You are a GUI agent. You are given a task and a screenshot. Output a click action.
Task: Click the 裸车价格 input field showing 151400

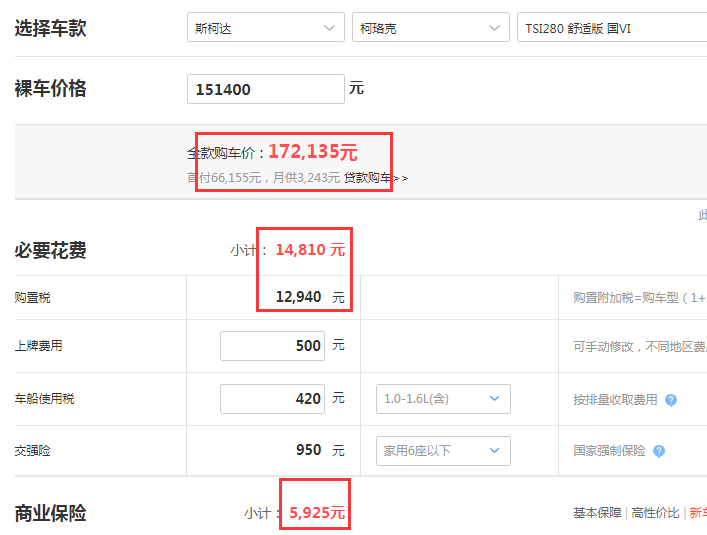coord(266,89)
